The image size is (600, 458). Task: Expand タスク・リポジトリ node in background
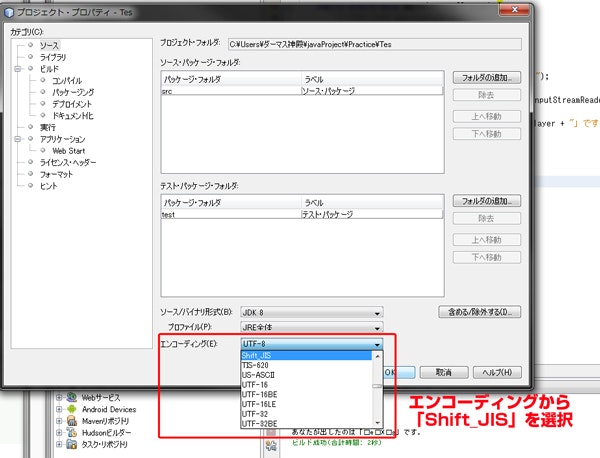tap(59, 444)
